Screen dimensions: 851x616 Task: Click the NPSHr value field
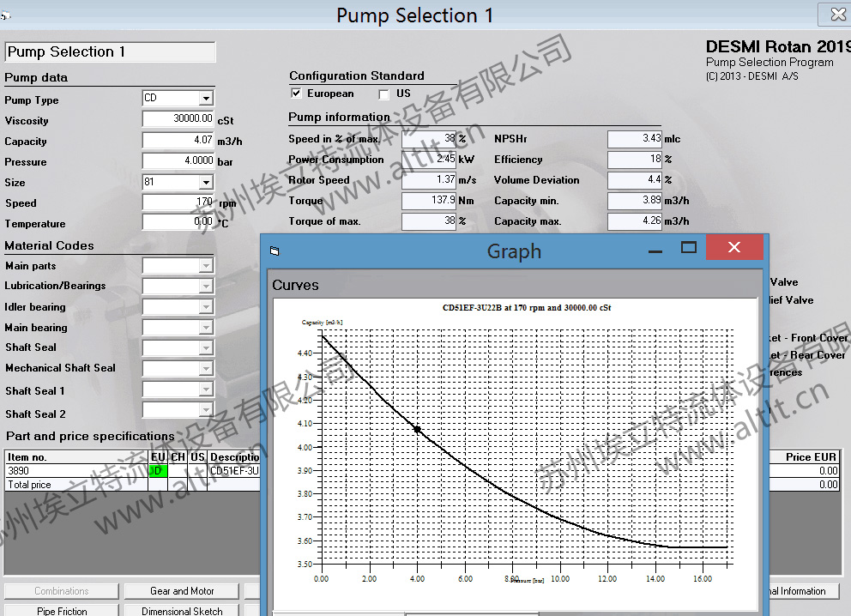pos(635,139)
